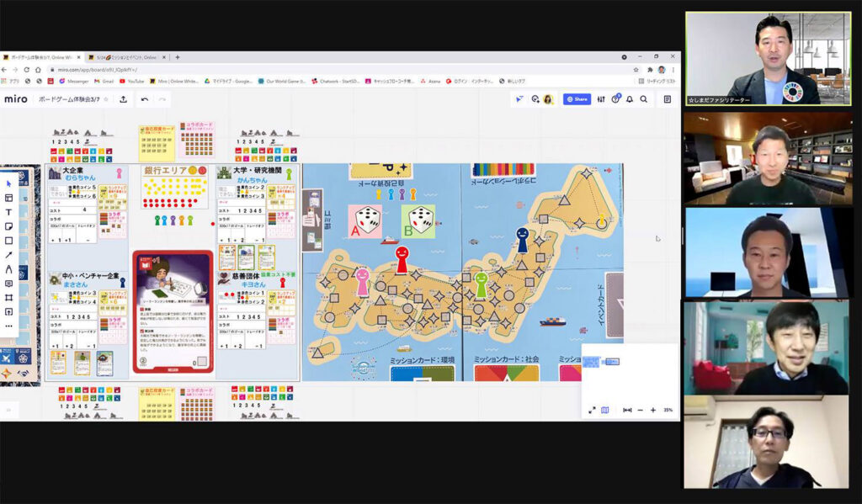Select the green pawn on the map

coord(481,286)
